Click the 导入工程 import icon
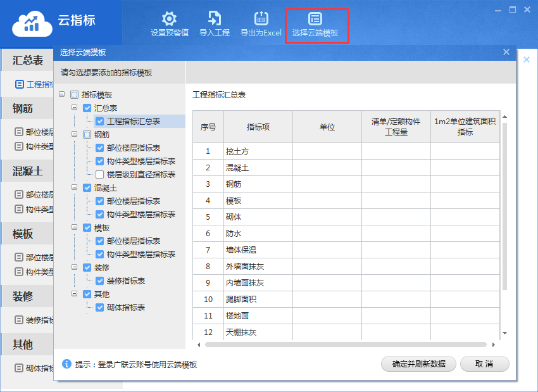Viewport: 538px width, 392px height. (215, 19)
